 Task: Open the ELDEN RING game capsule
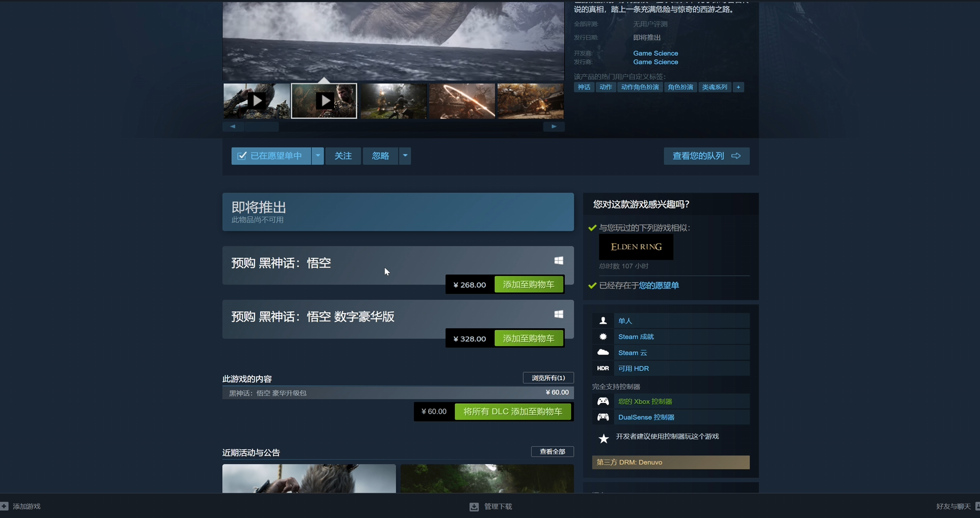click(636, 247)
